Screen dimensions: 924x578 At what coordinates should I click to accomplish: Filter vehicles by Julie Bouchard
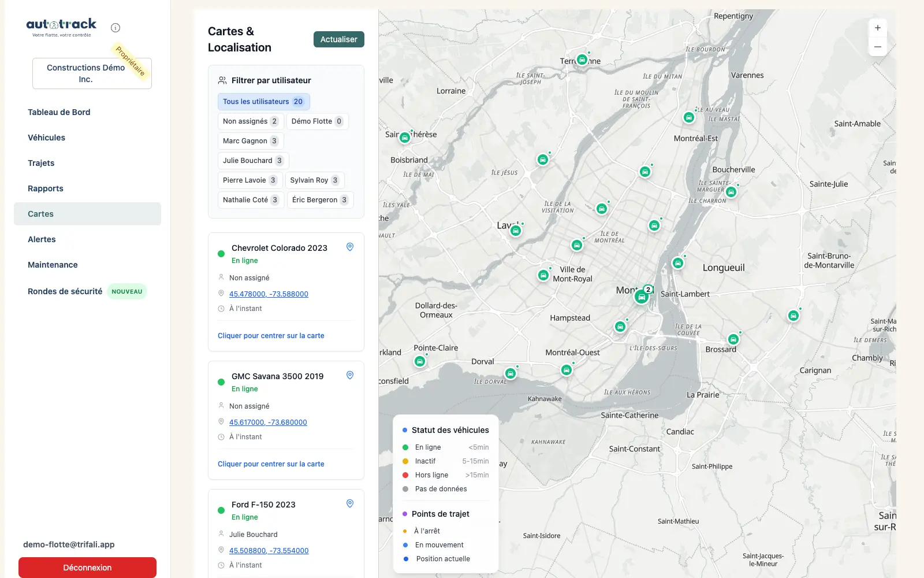[253, 161]
